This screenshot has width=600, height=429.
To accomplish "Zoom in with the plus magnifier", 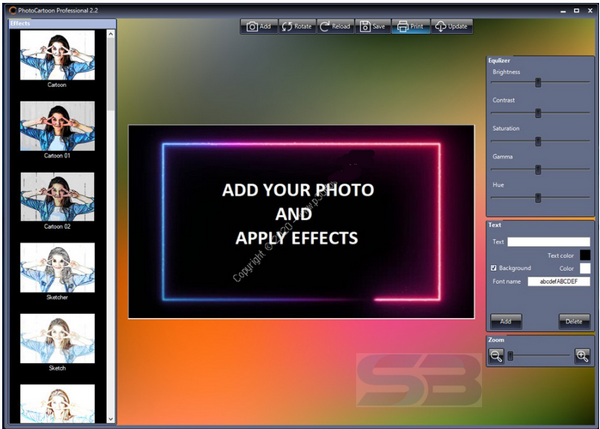I will tap(582, 356).
